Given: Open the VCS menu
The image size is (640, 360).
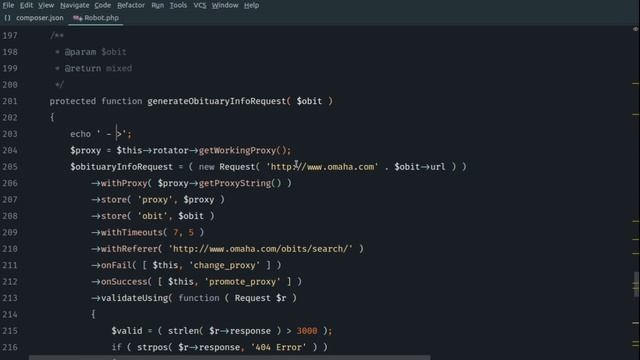Looking at the screenshot, I should pyautogui.click(x=200, y=5).
